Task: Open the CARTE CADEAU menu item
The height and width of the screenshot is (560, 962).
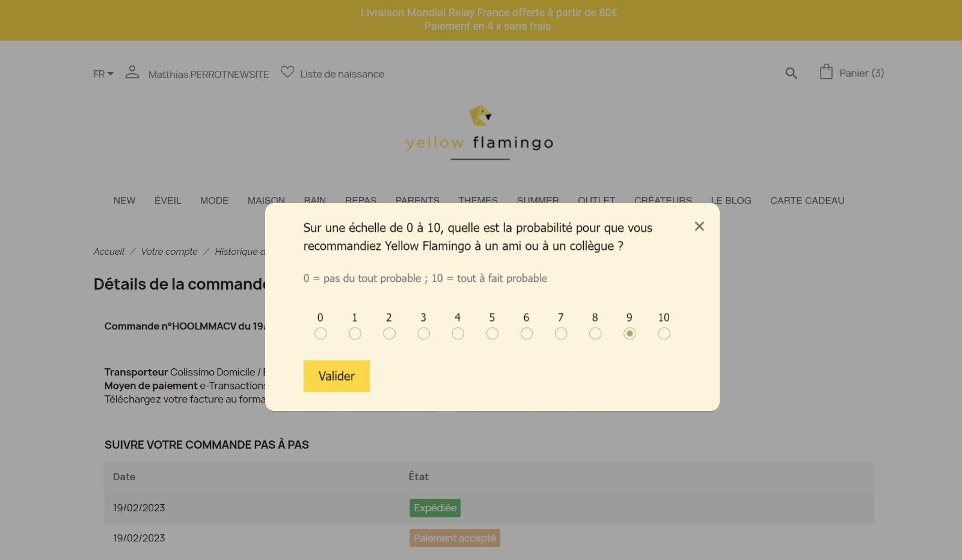Action: [807, 201]
